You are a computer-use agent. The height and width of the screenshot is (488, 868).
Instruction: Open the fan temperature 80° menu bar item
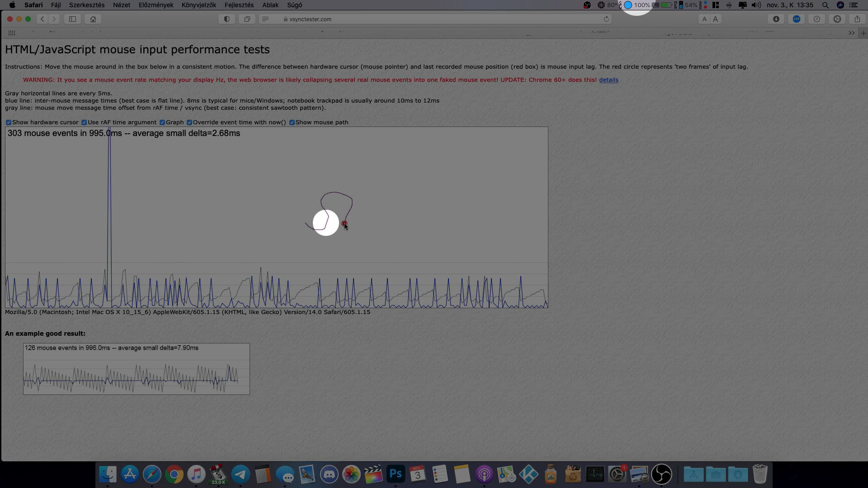pos(607,5)
